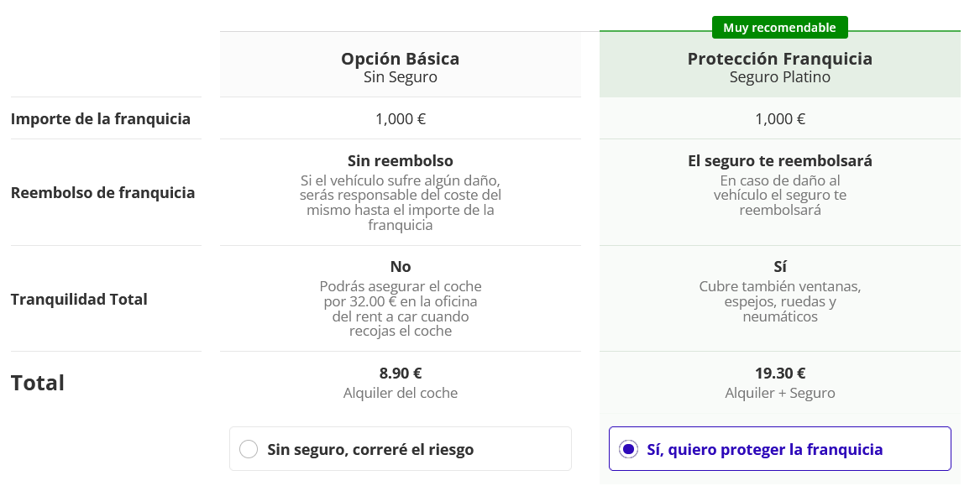Viewport: 980px width, 486px height.
Task: Click the 'Sin reembolso' heading text
Action: (400, 160)
